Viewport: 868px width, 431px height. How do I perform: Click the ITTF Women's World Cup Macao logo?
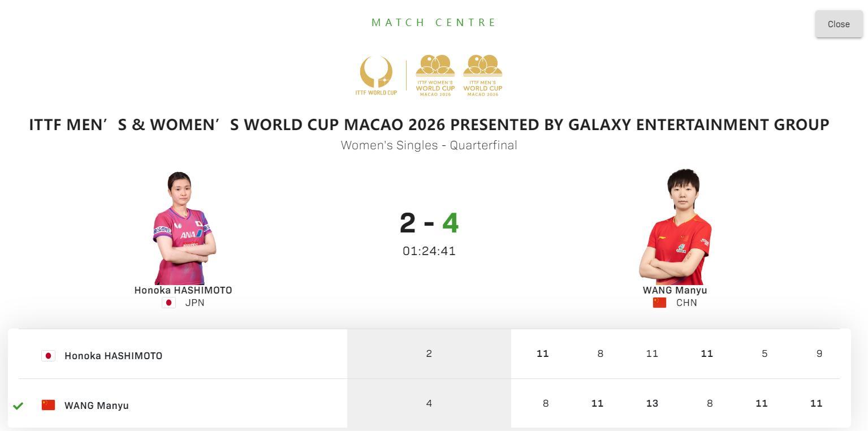435,75
